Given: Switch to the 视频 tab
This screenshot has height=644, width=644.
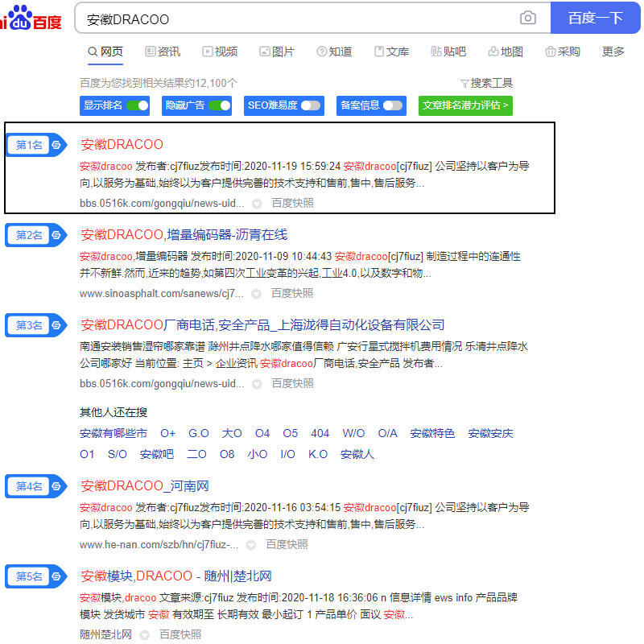Looking at the screenshot, I should [220, 52].
